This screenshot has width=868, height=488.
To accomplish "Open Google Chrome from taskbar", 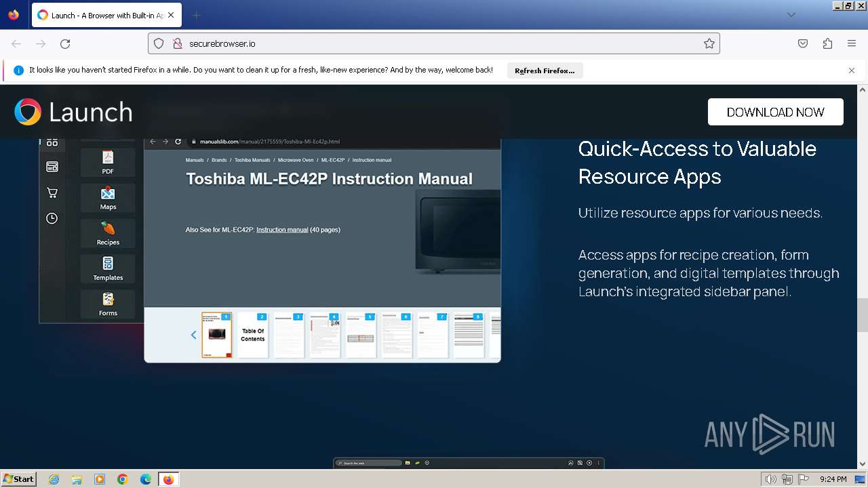I will (x=123, y=479).
